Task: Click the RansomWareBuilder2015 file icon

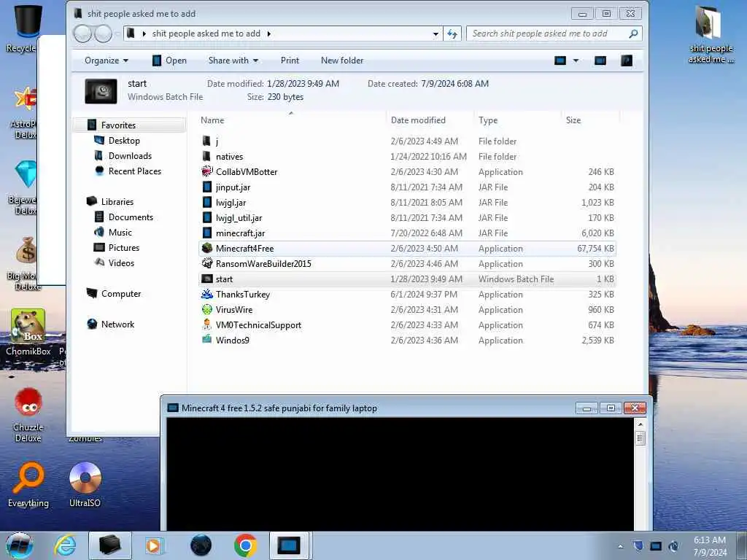Action: 206,263
